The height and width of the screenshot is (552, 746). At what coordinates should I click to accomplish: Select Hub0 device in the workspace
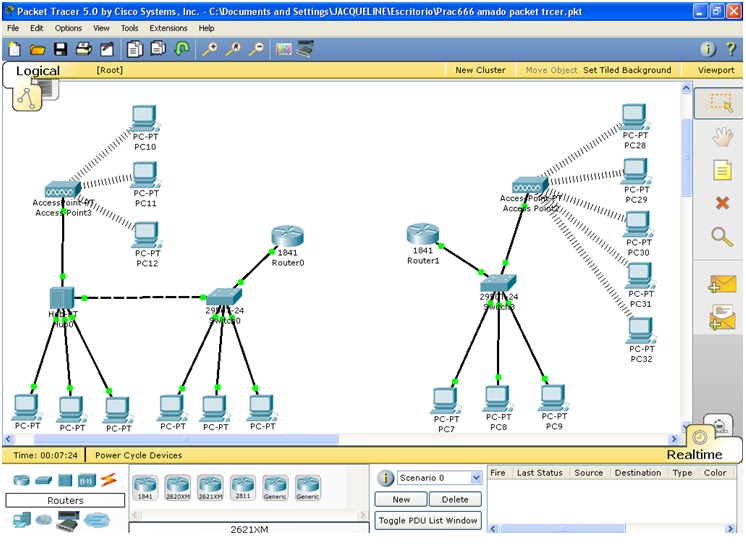[62, 298]
